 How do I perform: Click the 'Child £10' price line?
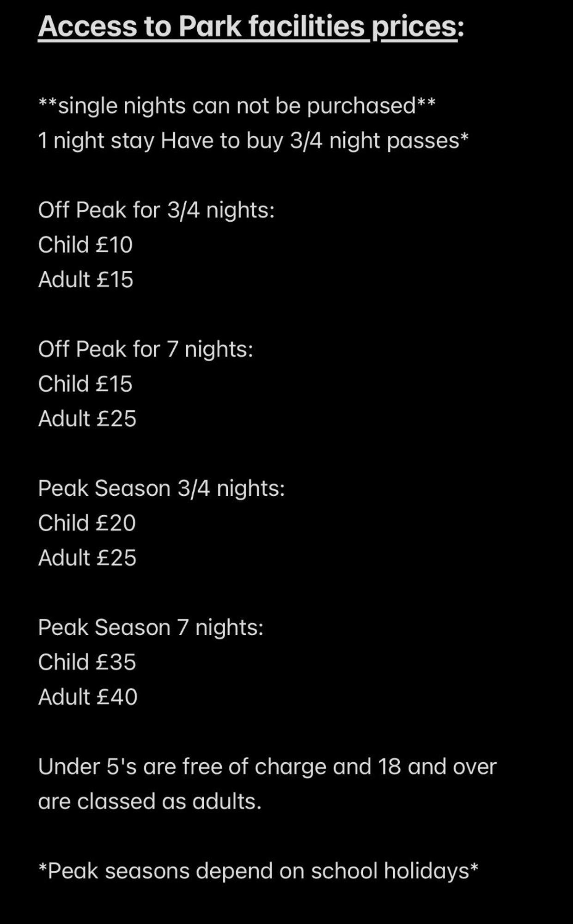point(85,245)
